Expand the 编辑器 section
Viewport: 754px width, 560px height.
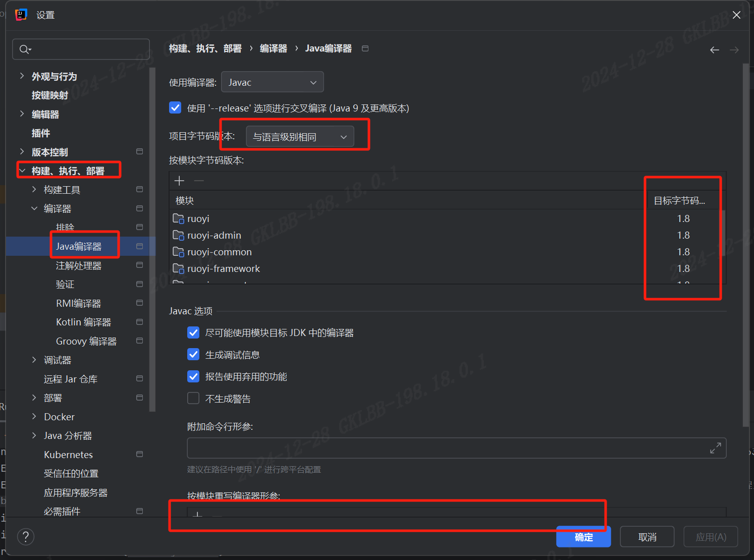tap(22, 114)
